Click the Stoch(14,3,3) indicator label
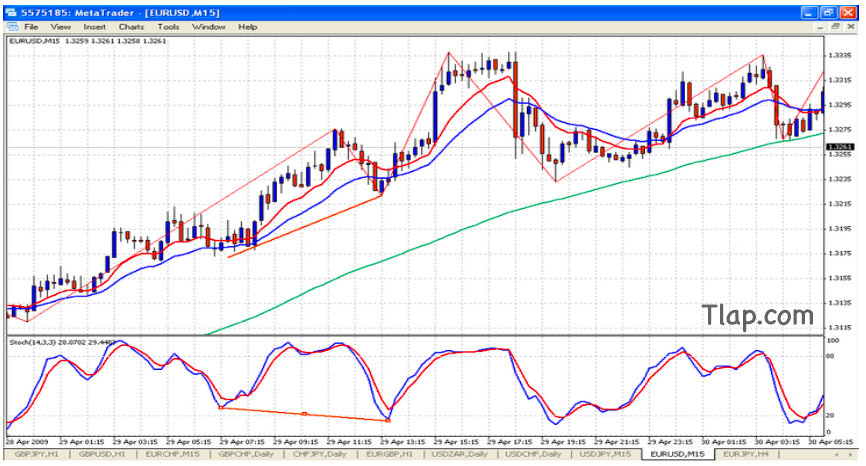This screenshot has width=866, height=466. pos(62,342)
